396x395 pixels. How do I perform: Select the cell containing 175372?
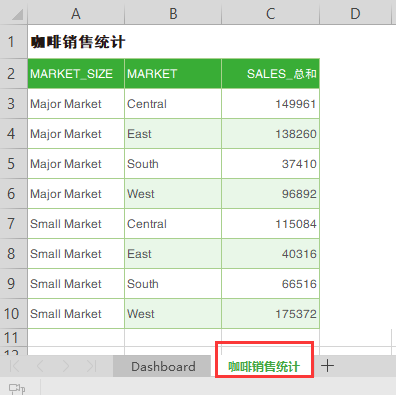pyautogui.click(x=270, y=314)
